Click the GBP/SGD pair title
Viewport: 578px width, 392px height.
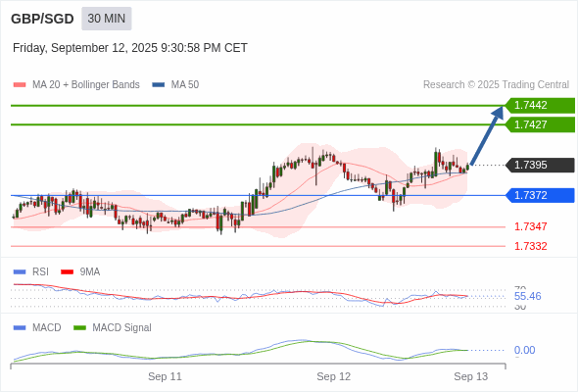[42, 19]
